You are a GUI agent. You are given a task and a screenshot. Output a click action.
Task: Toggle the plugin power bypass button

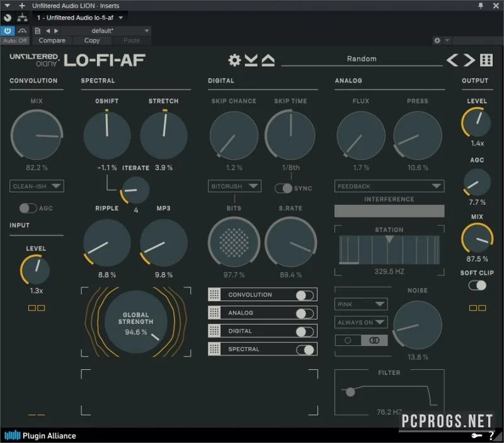tap(8, 31)
